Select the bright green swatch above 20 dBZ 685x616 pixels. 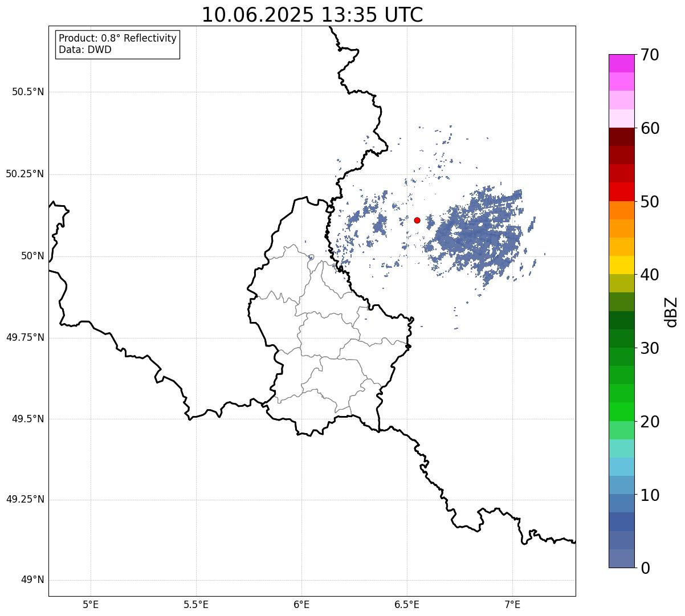622,412
